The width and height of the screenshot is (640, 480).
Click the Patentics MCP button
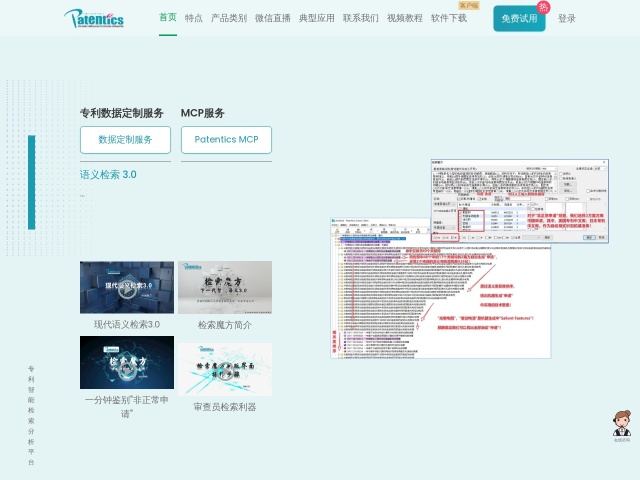coord(227,140)
